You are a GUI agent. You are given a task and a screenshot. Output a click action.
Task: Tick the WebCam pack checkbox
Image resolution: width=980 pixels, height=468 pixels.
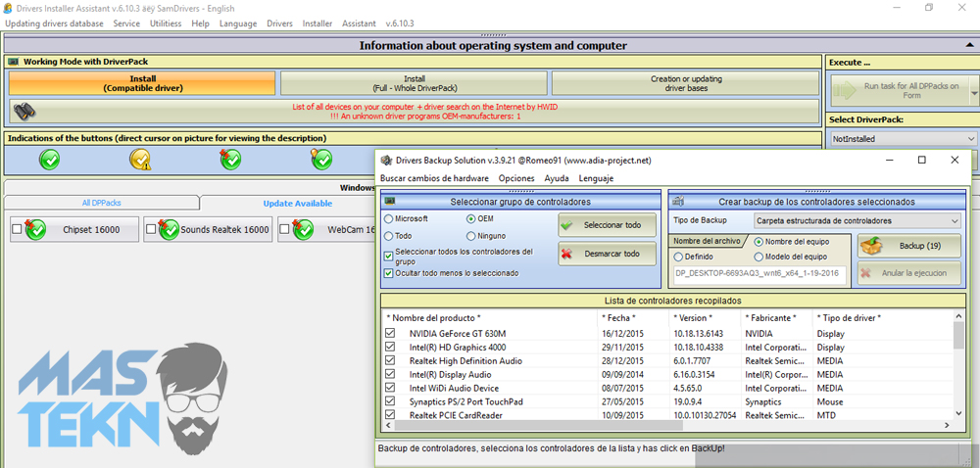click(284, 230)
